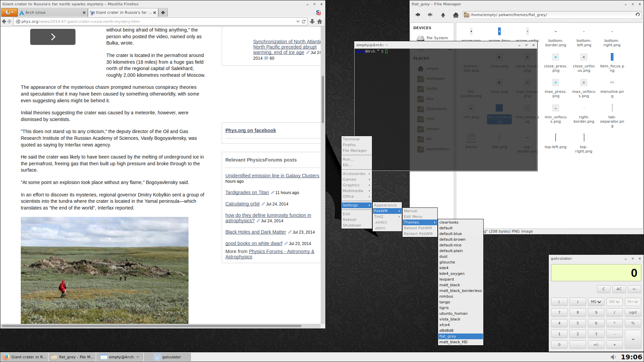
Task: Switch to Giant crater tab
Action: click(x=123, y=12)
